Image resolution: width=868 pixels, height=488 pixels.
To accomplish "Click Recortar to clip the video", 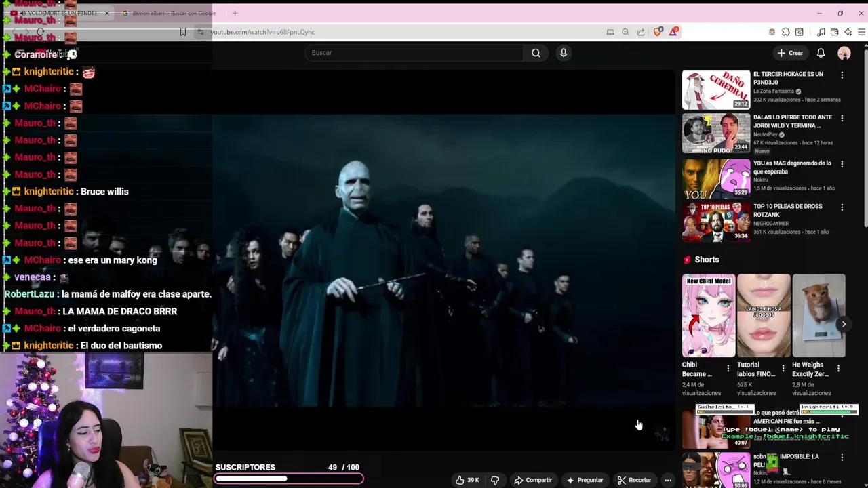I will click(634, 480).
